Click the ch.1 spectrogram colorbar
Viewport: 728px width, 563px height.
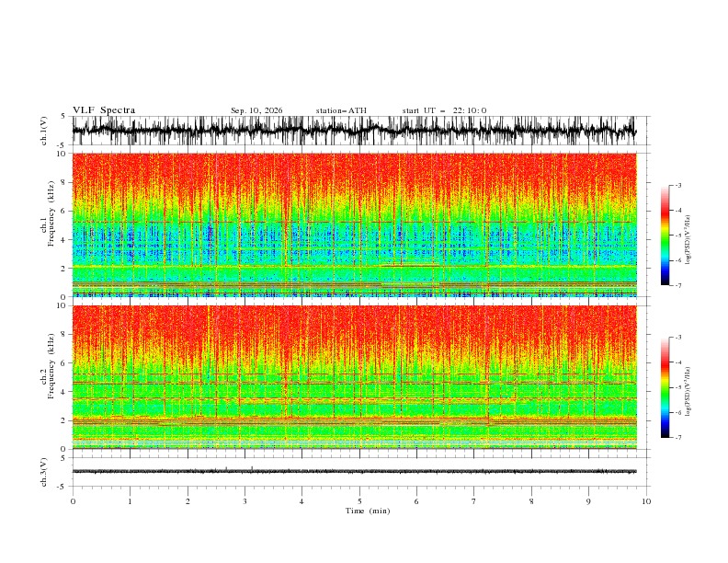(x=665, y=235)
